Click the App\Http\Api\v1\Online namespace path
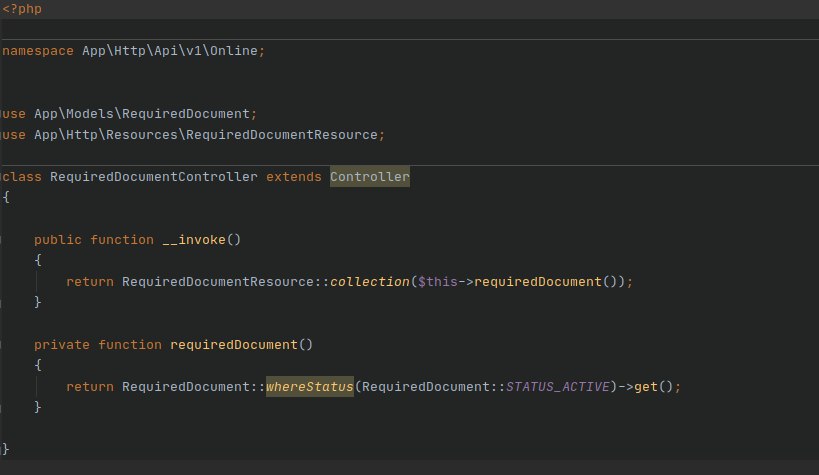The width and height of the screenshot is (819, 475). click(x=170, y=51)
